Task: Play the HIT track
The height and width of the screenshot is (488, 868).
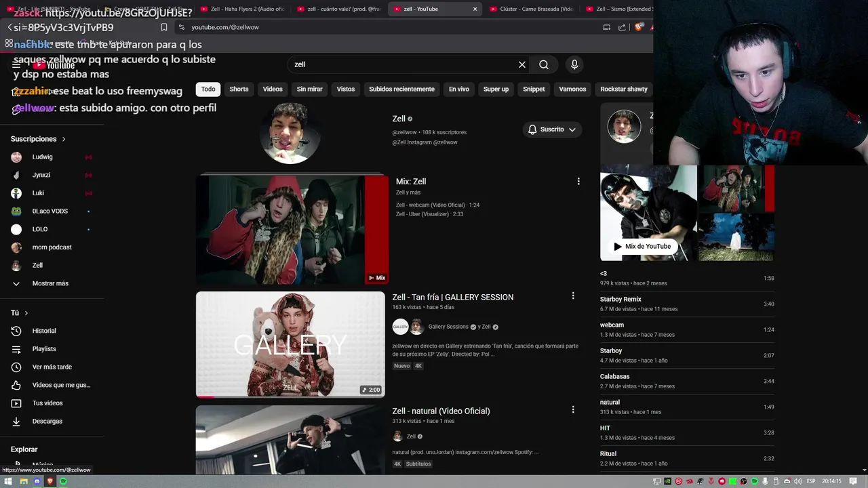Action: tap(687, 432)
